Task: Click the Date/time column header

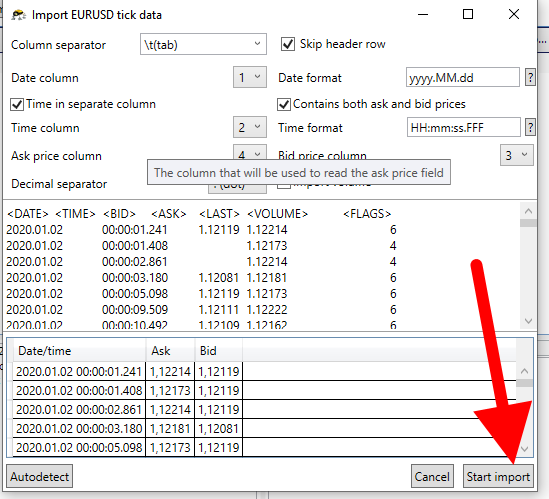Action: (79, 351)
